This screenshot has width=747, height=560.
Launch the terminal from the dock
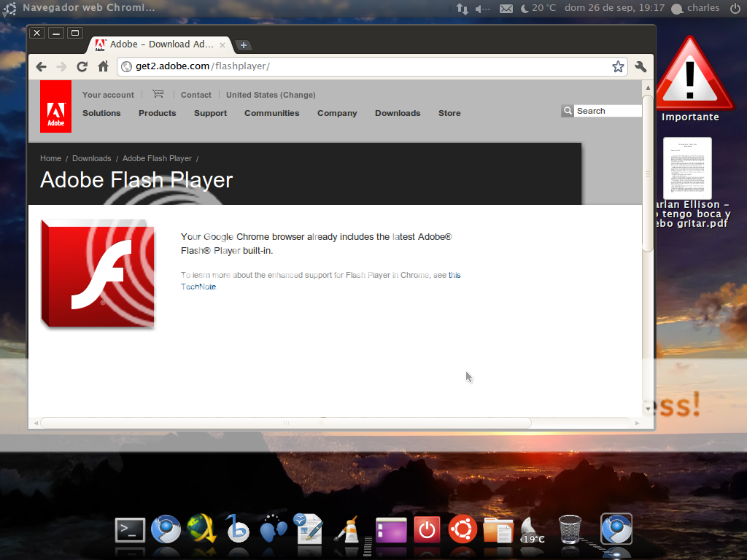(x=130, y=530)
